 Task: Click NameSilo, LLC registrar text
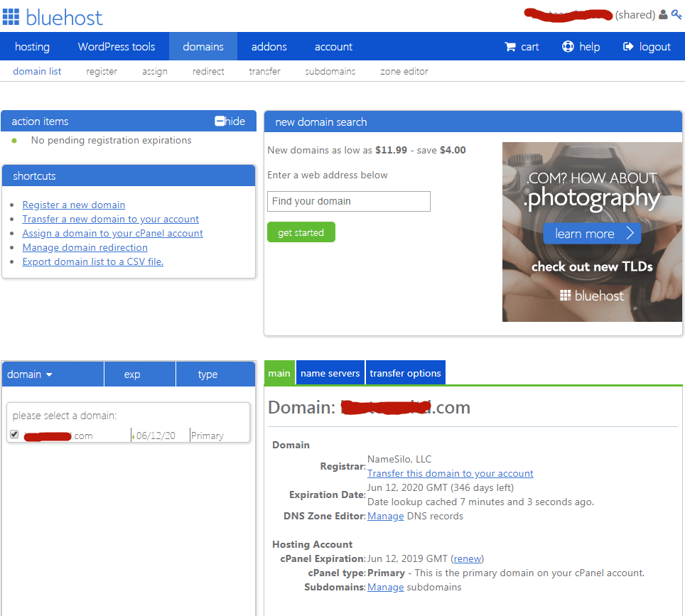[x=399, y=459]
